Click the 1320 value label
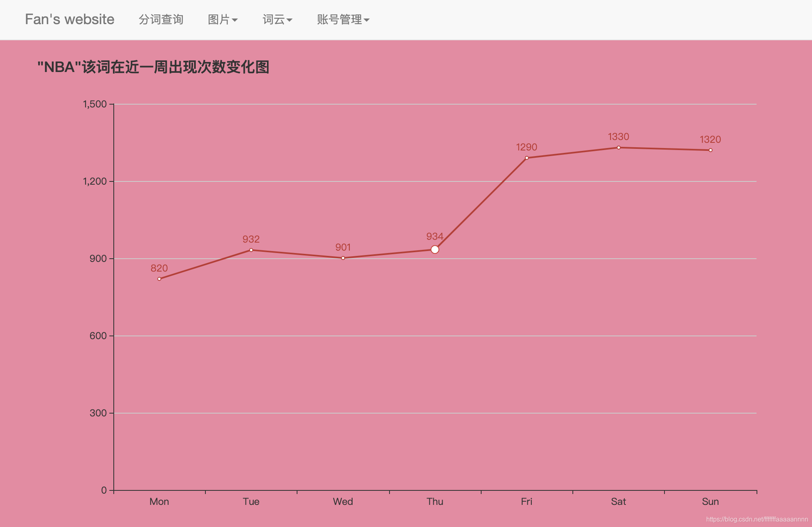This screenshot has width=812, height=527. 710,140
